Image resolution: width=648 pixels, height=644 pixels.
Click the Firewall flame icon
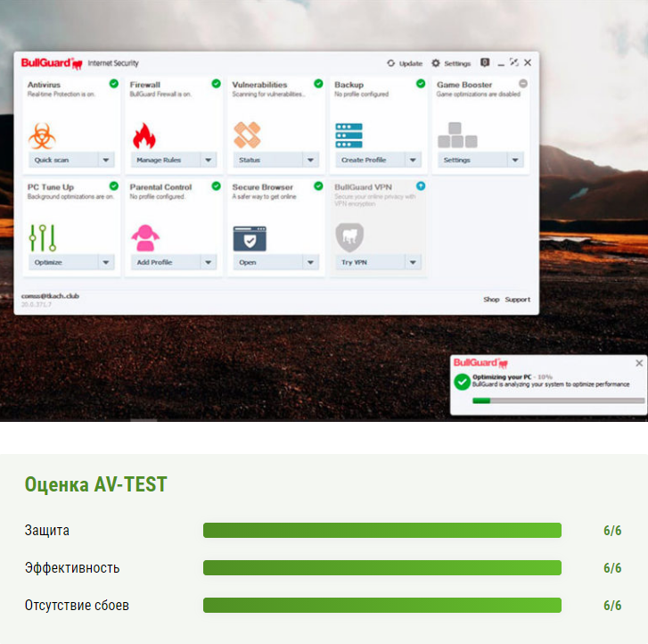point(144,136)
